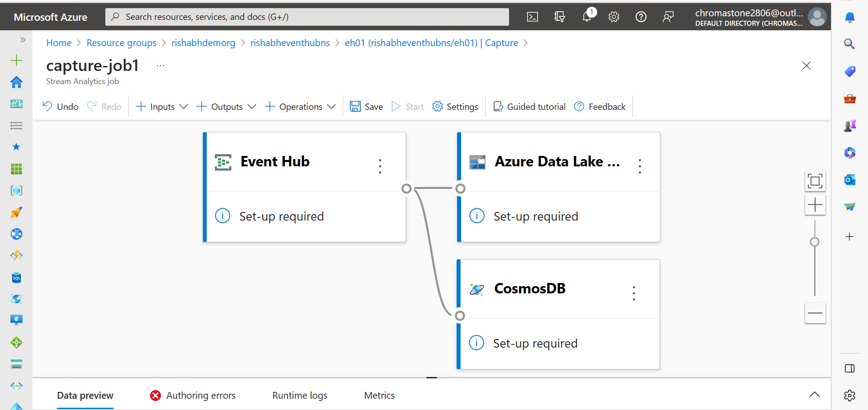Open Virtual machines monitor icon in sidebar
The image size is (868, 410).
point(16,320)
